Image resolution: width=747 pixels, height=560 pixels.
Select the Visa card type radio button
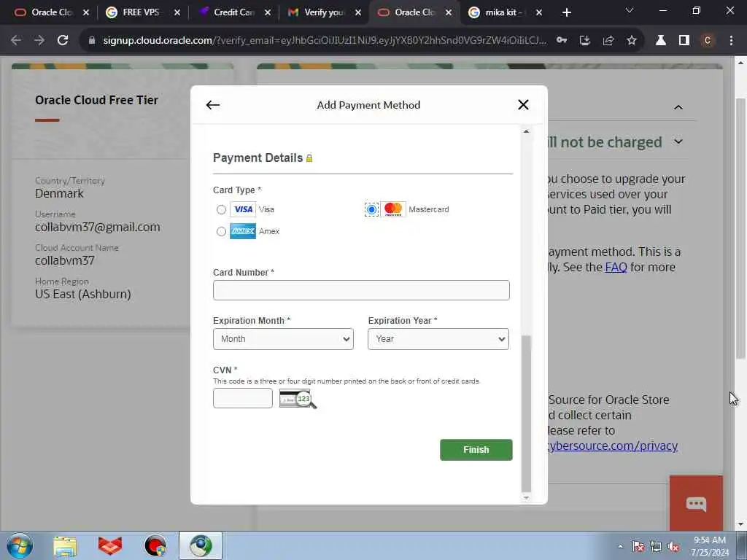(x=221, y=209)
